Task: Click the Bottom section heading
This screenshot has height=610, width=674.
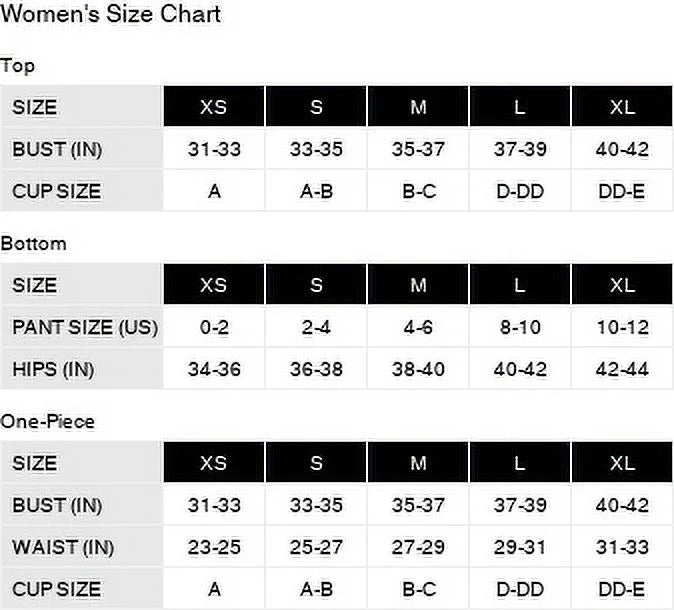Action: [x=34, y=244]
